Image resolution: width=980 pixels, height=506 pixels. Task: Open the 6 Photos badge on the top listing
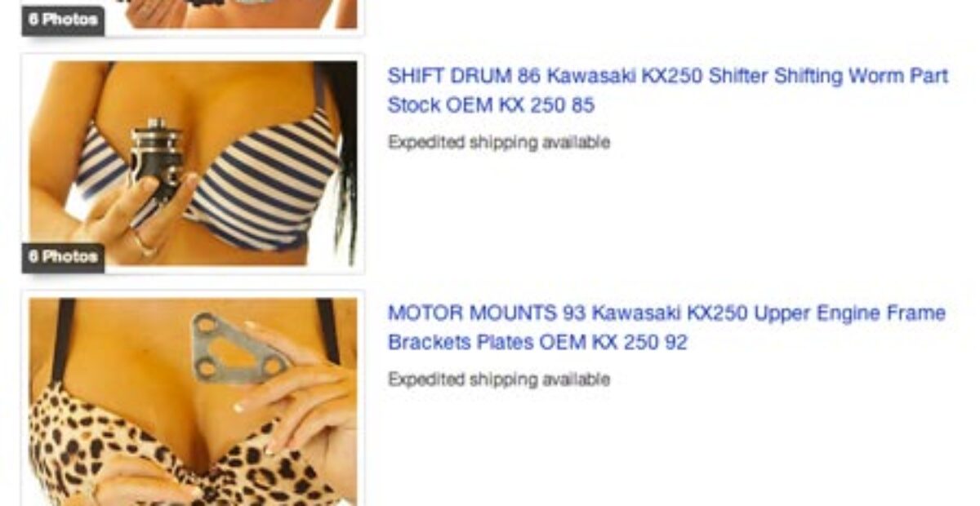63,19
